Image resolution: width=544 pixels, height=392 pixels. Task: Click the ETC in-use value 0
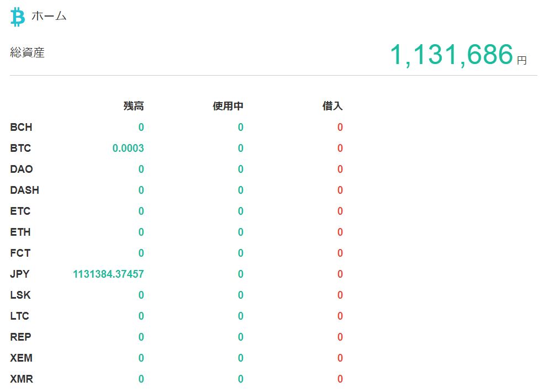click(240, 211)
